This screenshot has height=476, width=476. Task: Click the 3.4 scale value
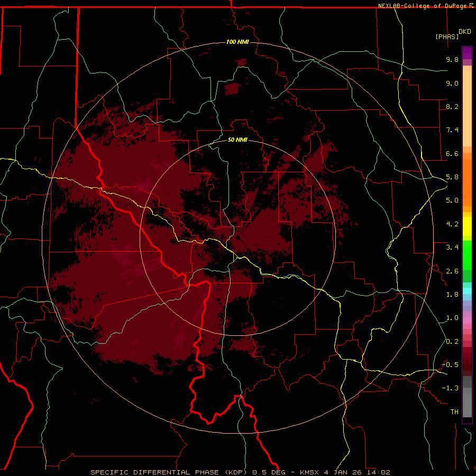(452, 248)
